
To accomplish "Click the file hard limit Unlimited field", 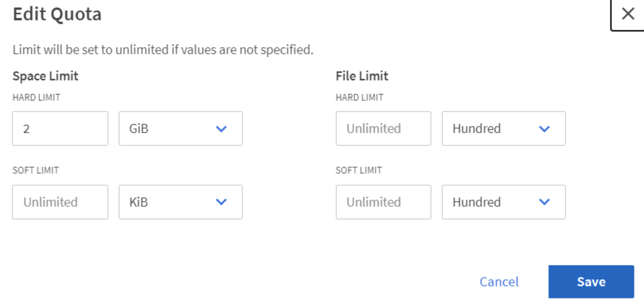I will point(383,128).
